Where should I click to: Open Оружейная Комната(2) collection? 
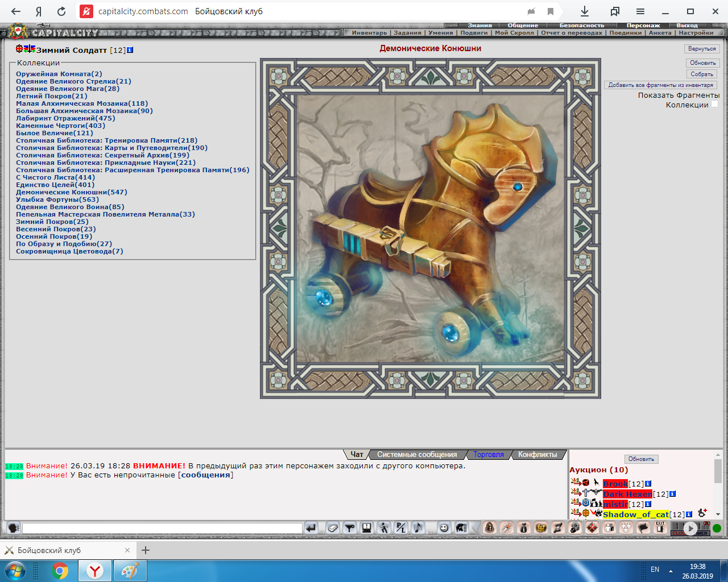(59, 74)
